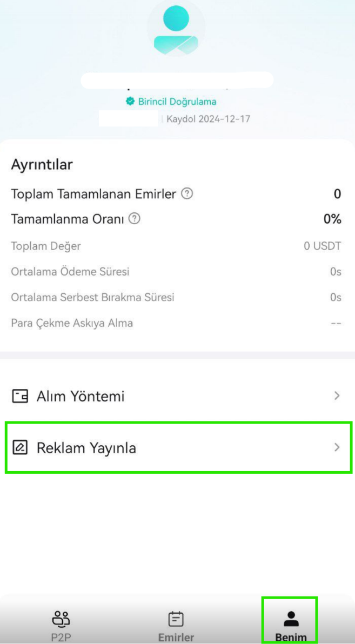The height and width of the screenshot is (644, 355).
Task: Open the Alım Yöntemi option
Action: pos(177,397)
